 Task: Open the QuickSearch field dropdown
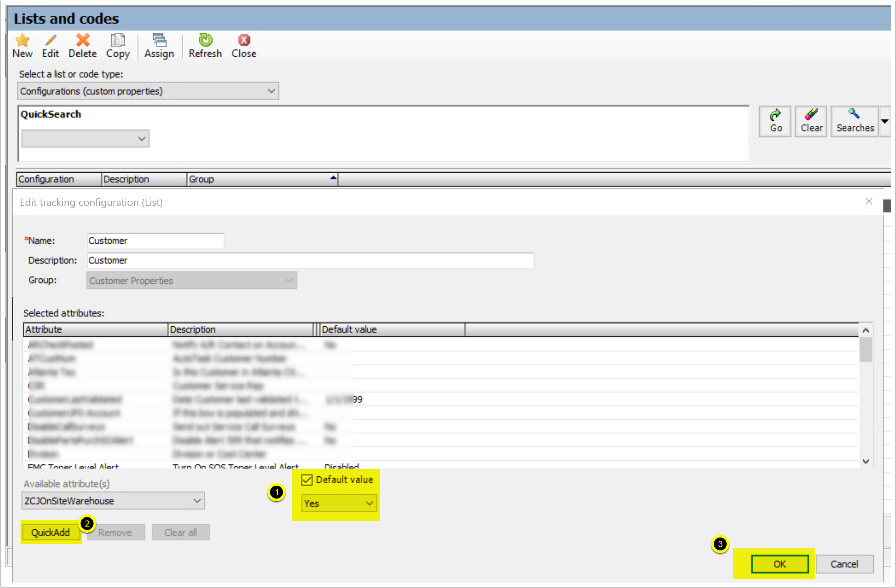[85, 139]
